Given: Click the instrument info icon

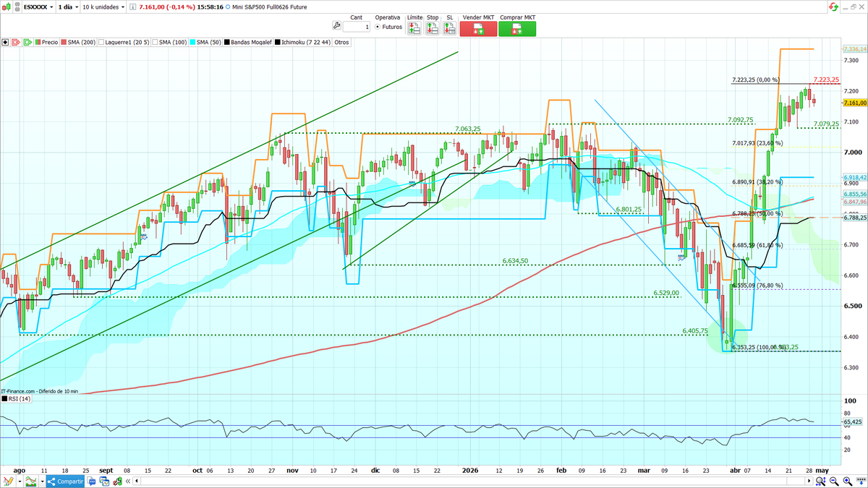Looking at the screenshot, I should tap(132, 7).
